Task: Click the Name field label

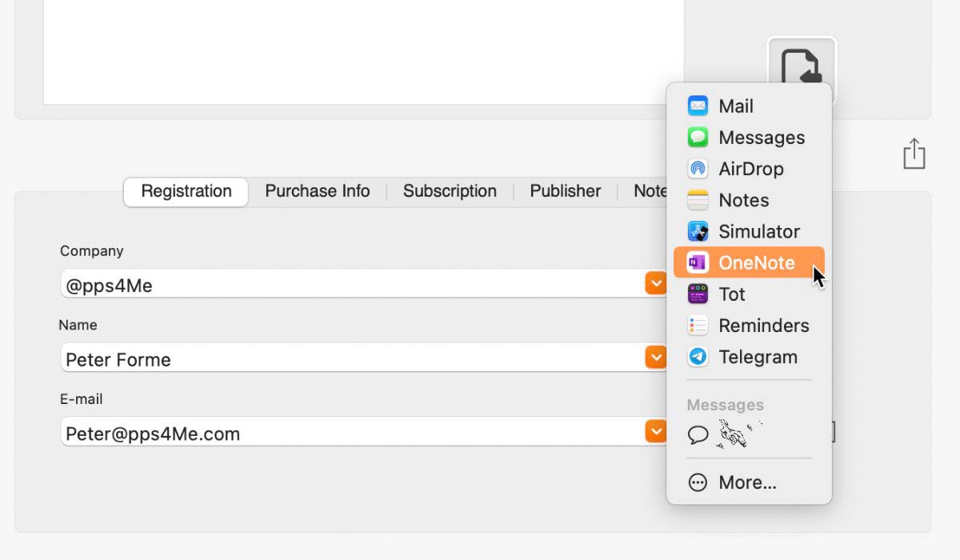Action: click(78, 325)
